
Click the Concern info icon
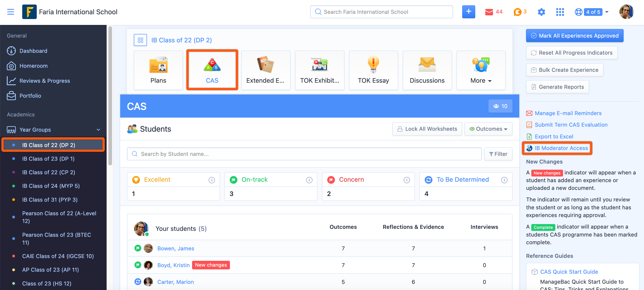[x=407, y=180]
